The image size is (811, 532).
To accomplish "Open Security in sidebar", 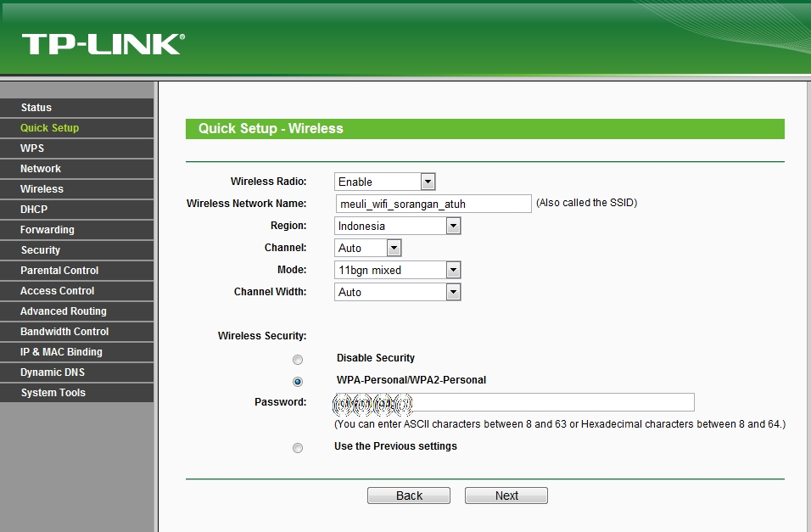I will (76, 250).
